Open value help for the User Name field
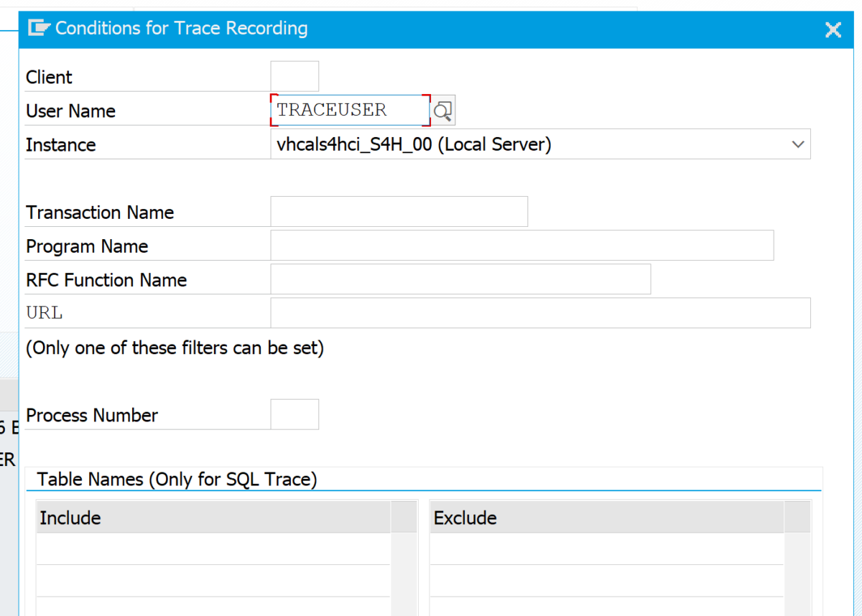This screenshot has height=616, width=862. pos(442,110)
